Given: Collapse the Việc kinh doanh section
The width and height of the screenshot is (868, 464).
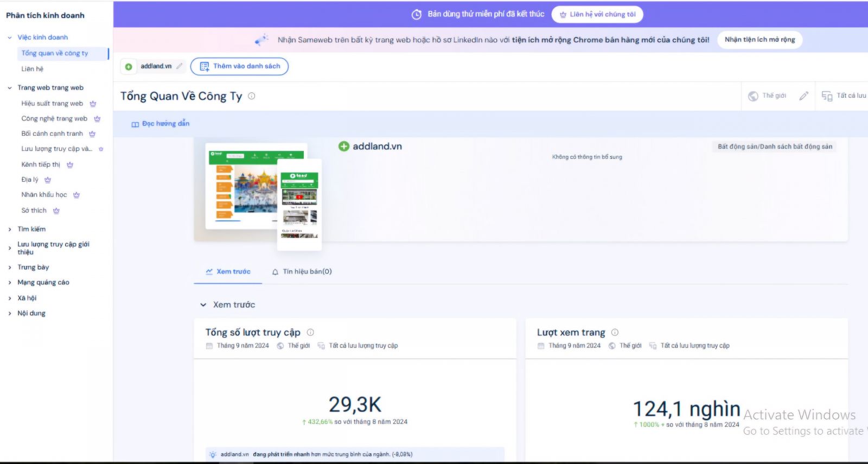Looking at the screenshot, I should coord(10,37).
